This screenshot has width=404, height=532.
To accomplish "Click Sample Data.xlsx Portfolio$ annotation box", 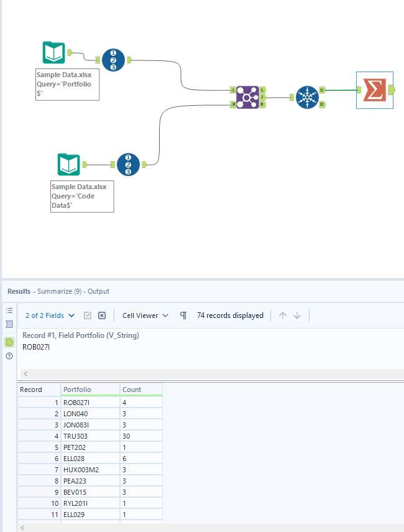I will click(68, 85).
